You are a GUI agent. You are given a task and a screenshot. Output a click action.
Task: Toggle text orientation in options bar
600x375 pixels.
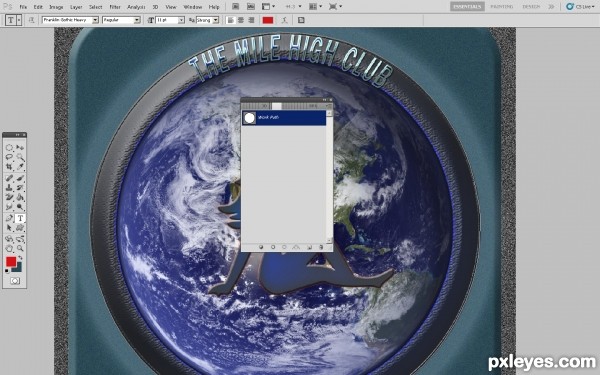[x=31, y=20]
